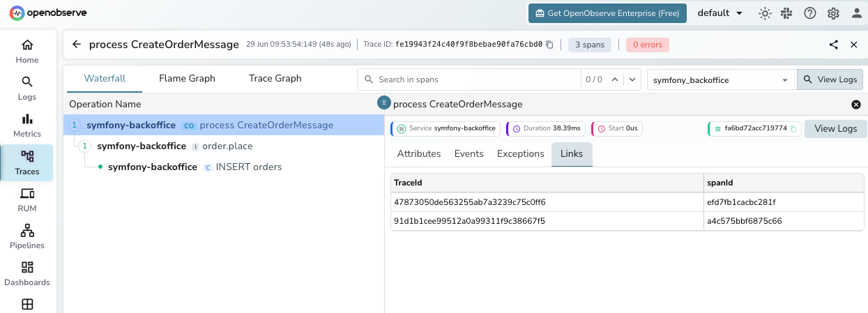Click linked trace 91d1b1cee99512a0a99311f9c38667f5
The height and width of the screenshot is (313, 868).
pyautogui.click(x=469, y=221)
